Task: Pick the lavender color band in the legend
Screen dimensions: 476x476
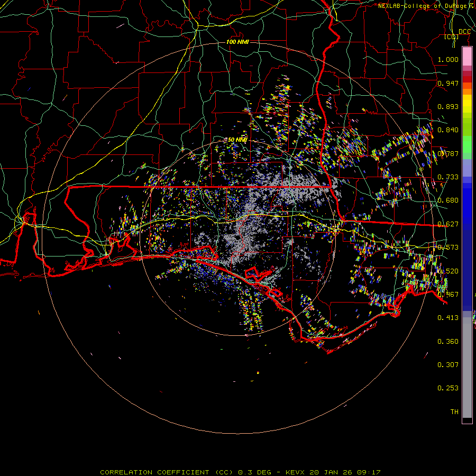Action: tap(467, 168)
